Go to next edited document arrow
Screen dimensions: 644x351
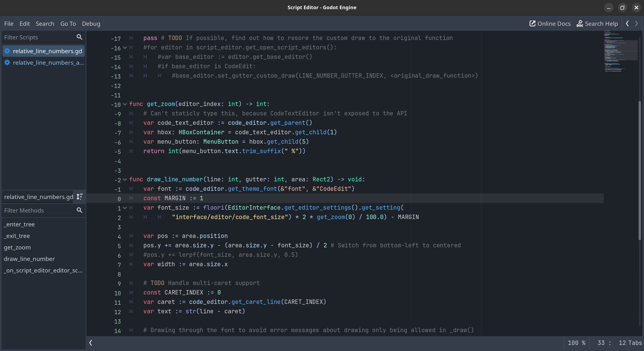[x=636, y=23]
